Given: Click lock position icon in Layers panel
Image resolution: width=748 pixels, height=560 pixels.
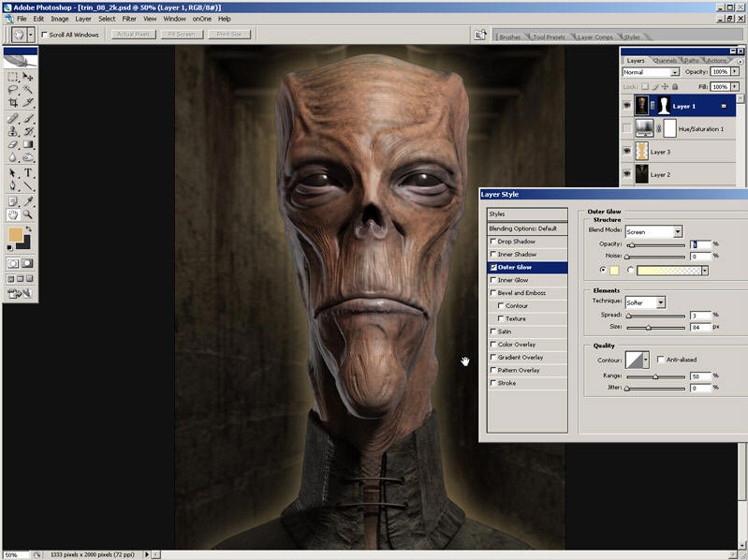Looking at the screenshot, I should (x=665, y=87).
